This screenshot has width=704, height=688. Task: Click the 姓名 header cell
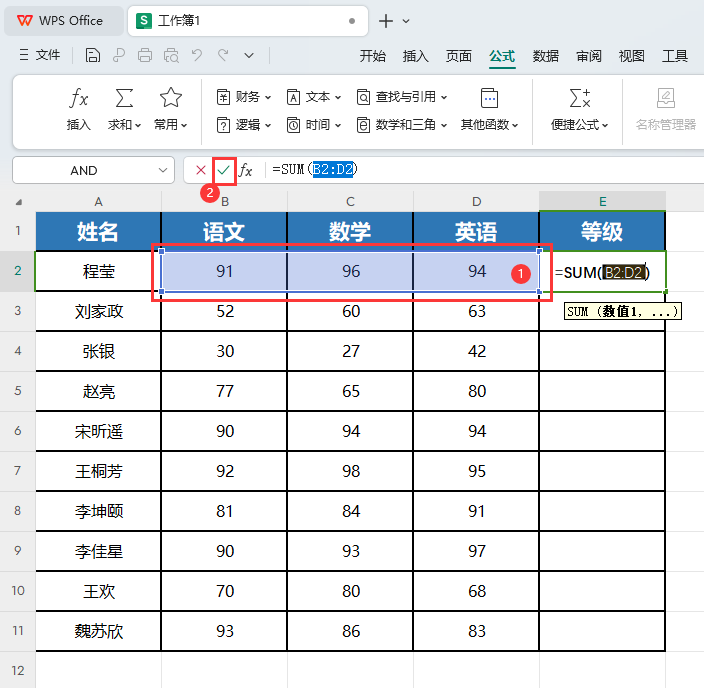(x=98, y=232)
